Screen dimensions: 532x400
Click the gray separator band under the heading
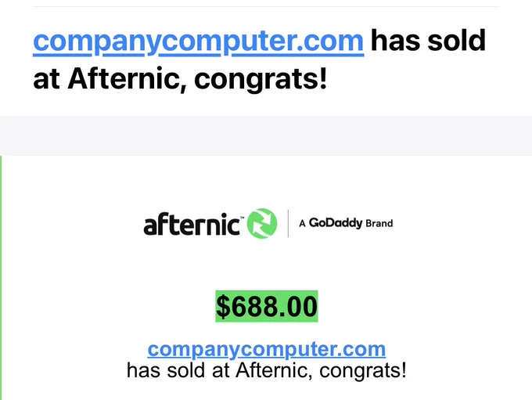(266, 136)
